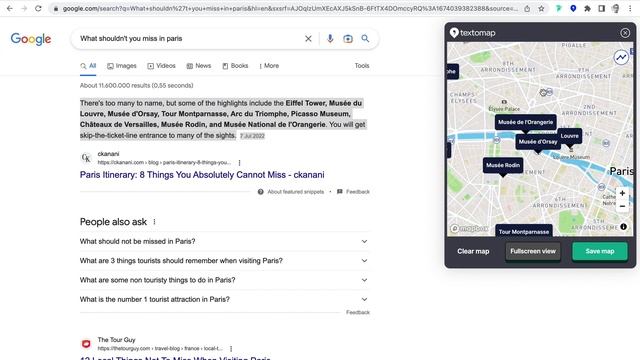Select the Louvre map marker
Viewport: 640px width, 360px height.
[x=569, y=136]
